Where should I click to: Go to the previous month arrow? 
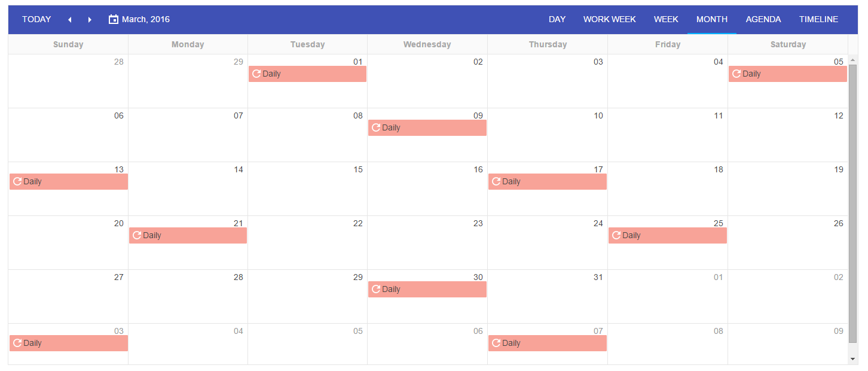70,20
